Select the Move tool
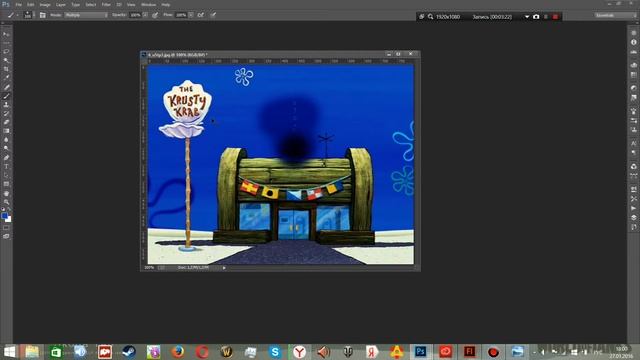This screenshot has width=640, height=360. click(x=6, y=34)
